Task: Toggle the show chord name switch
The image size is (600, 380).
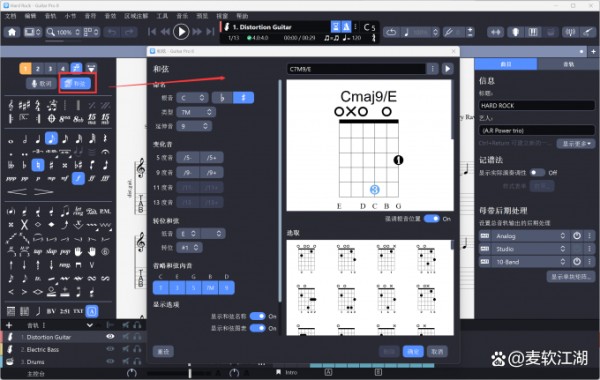Action: coord(258,316)
